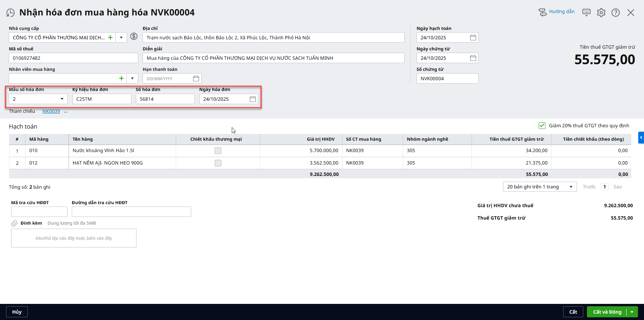Tick trade discount checkbox for HẠT NÊM row
The image size is (644, 320).
218,163
